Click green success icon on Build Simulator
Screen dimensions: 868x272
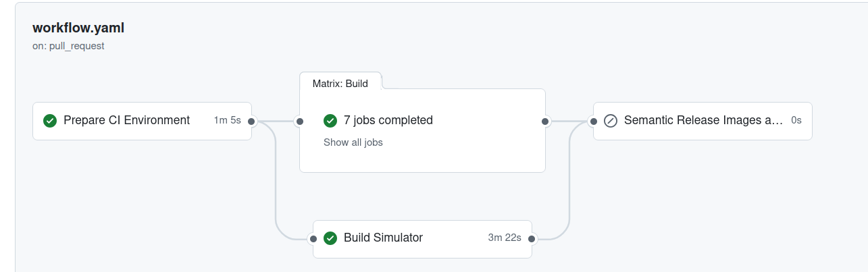point(330,238)
